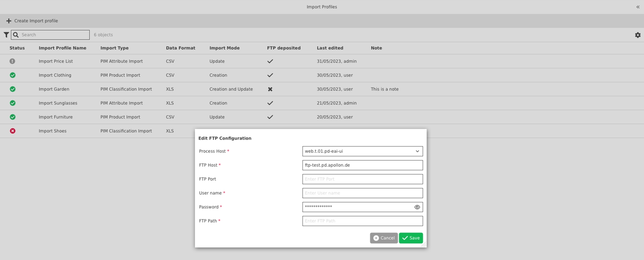Collapse the Import Profiles panel
The image size is (644, 260).
point(638,7)
